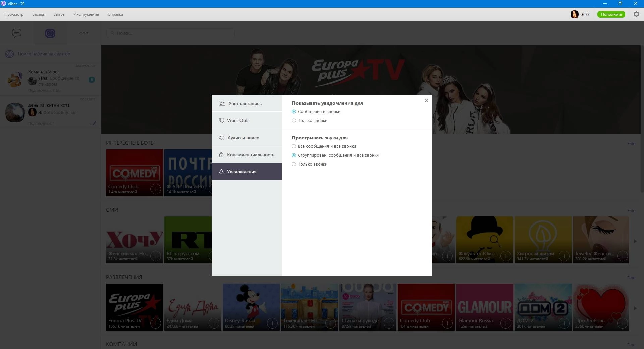Expand СМИ row with right arrow

(635, 241)
